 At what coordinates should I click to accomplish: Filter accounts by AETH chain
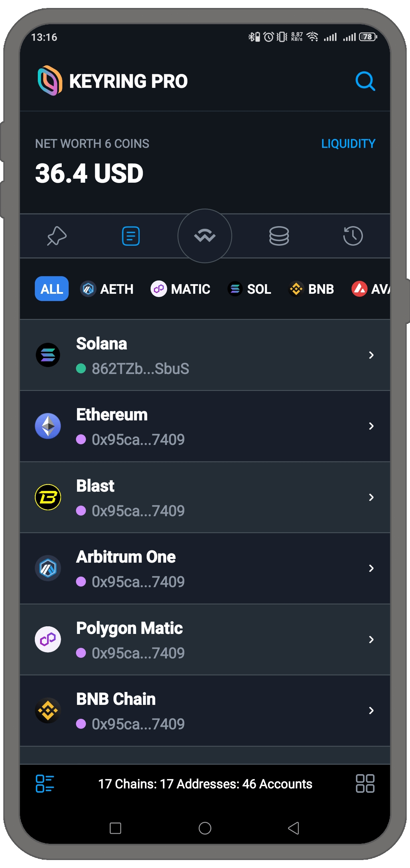click(107, 289)
